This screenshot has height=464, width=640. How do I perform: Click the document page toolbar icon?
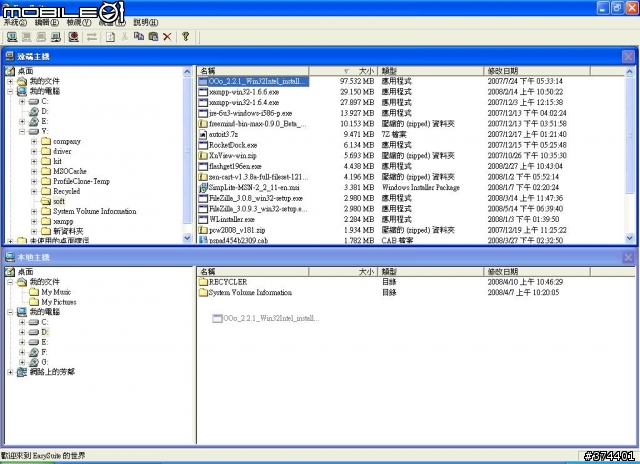pos(110,37)
